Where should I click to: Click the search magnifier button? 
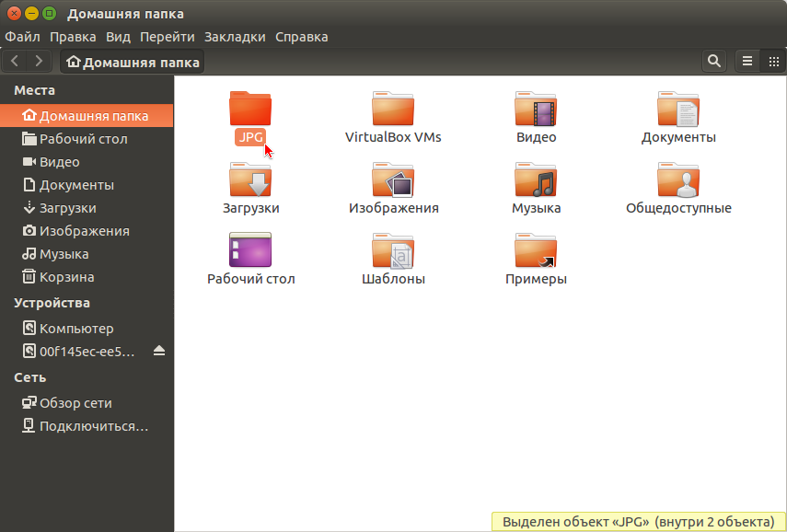click(713, 62)
